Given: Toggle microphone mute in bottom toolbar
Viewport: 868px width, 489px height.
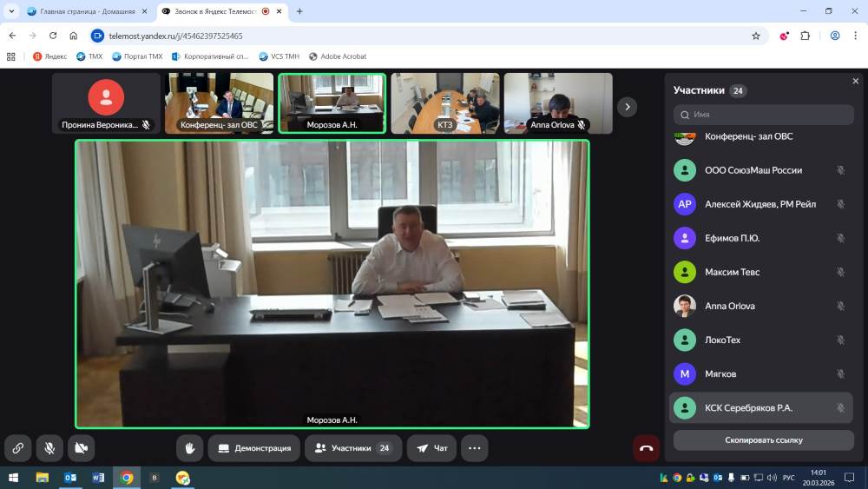Looking at the screenshot, I should [49, 448].
